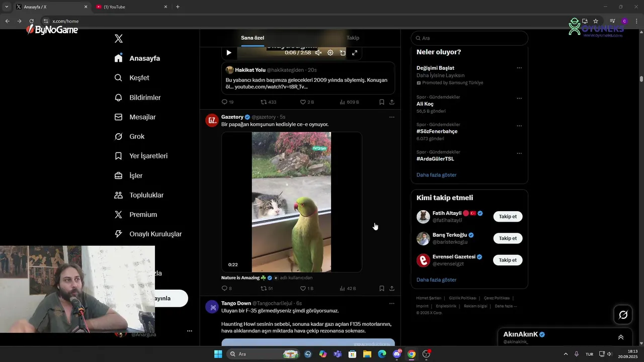
Task: Show more suggested accounts to follow
Action: pos(437,280)
